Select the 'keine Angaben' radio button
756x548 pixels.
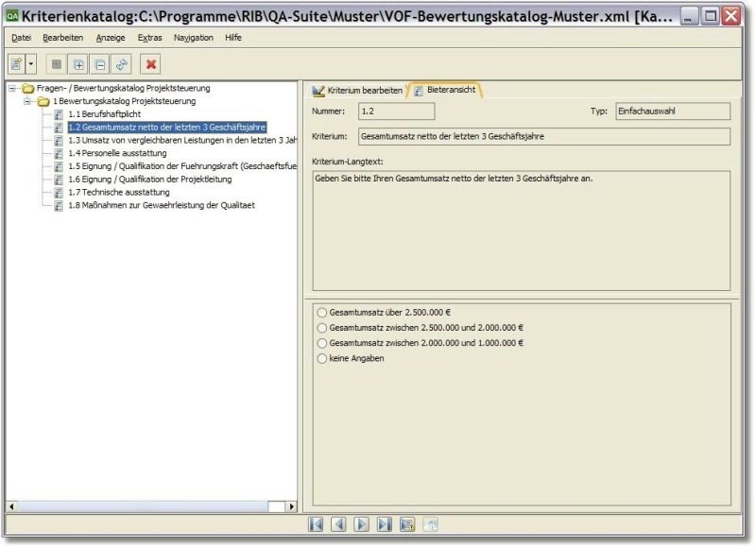point(322,359)
